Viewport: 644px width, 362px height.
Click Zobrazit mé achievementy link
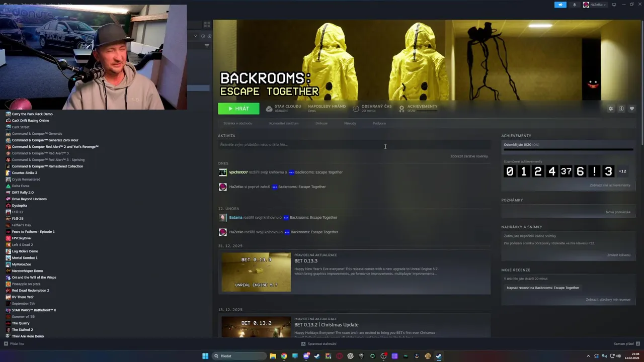[610, 186]
